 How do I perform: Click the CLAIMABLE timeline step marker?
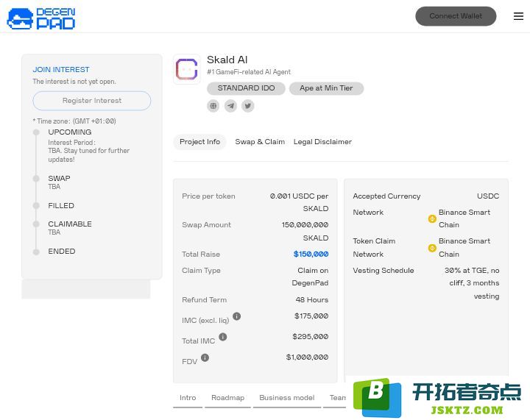pyautogui.click(x=36, y=224)
